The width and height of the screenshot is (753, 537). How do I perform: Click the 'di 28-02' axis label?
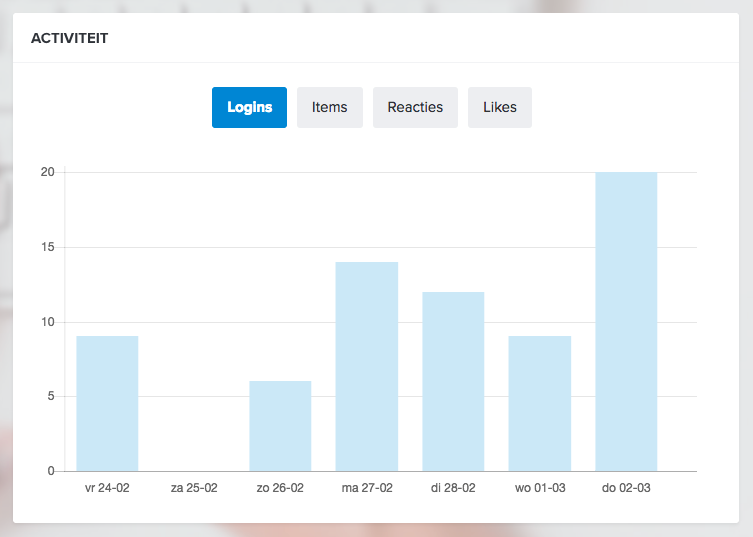click(x=453, y=488)
